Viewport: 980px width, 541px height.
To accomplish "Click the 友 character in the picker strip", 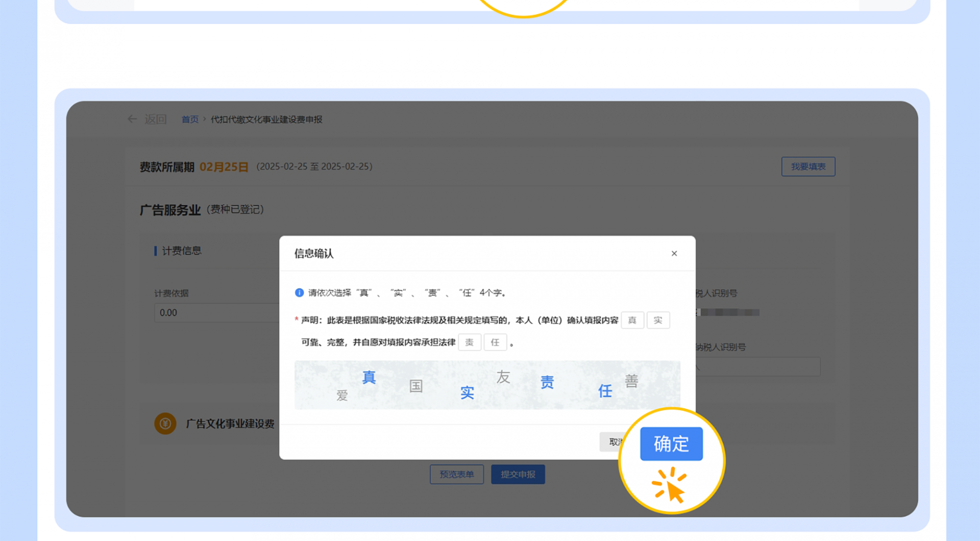I will click(x=503, y=378).
